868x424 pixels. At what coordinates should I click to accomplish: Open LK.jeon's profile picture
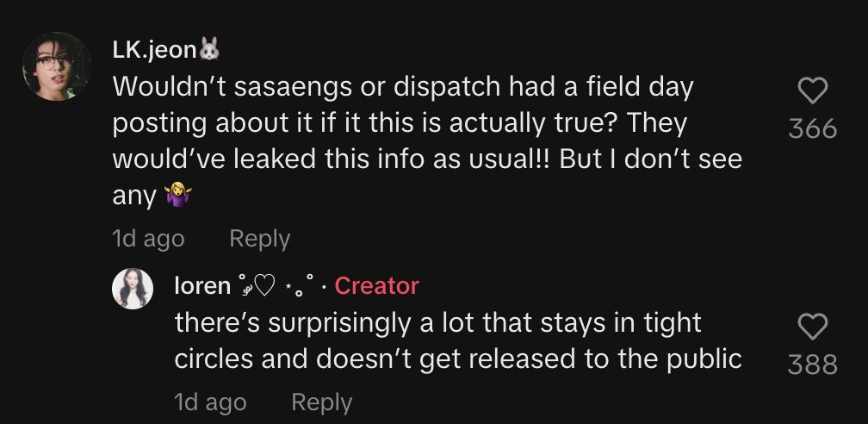click(55, 66)
